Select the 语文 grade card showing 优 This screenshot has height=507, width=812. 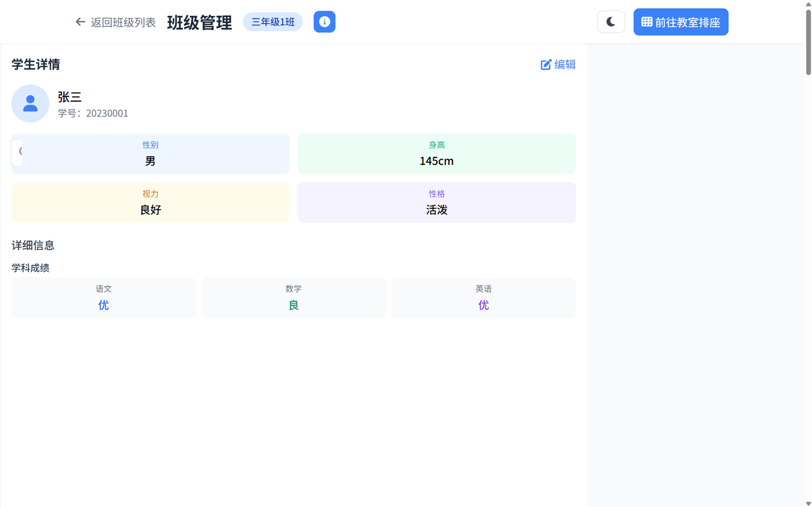[103, 298]
